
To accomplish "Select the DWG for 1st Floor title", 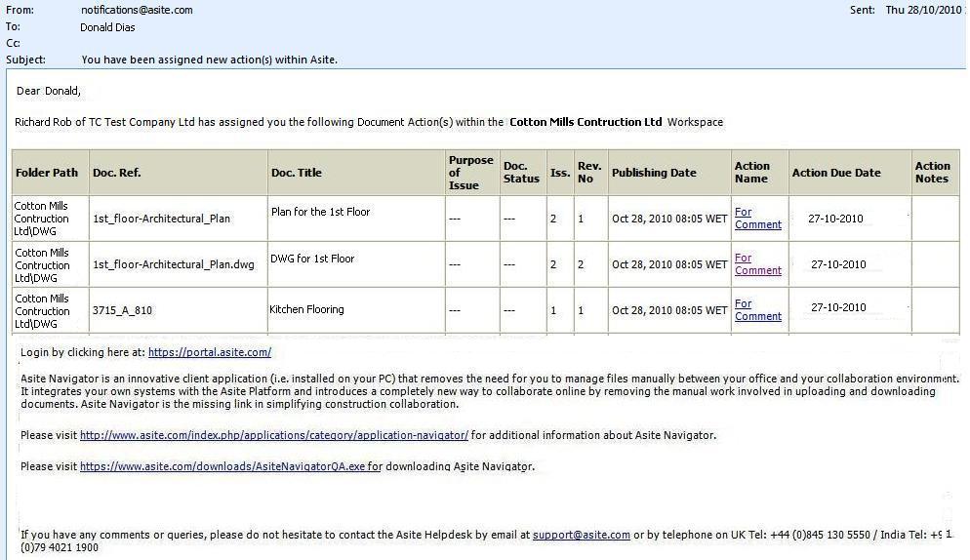I will [x=312, y=259].
